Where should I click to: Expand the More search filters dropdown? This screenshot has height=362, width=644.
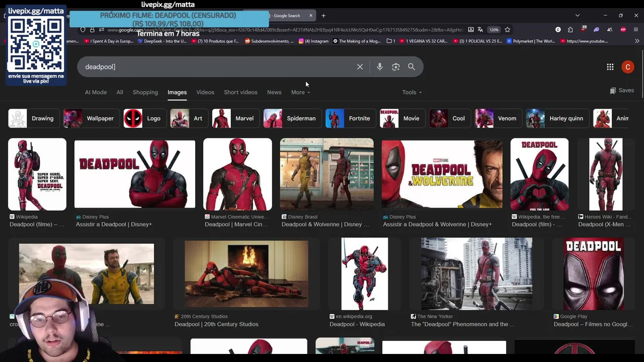point(300,93)
